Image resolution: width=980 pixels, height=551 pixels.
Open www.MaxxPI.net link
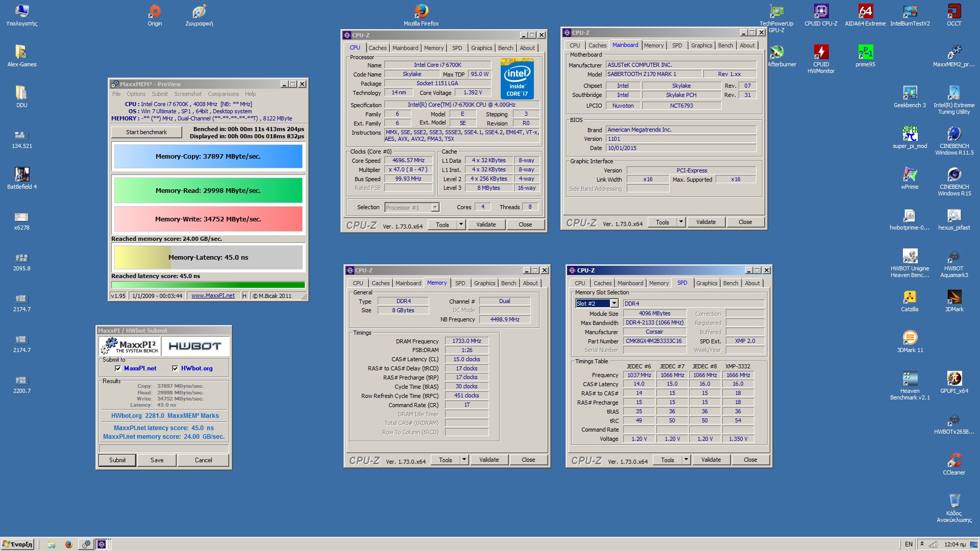[x=213, y=296]
